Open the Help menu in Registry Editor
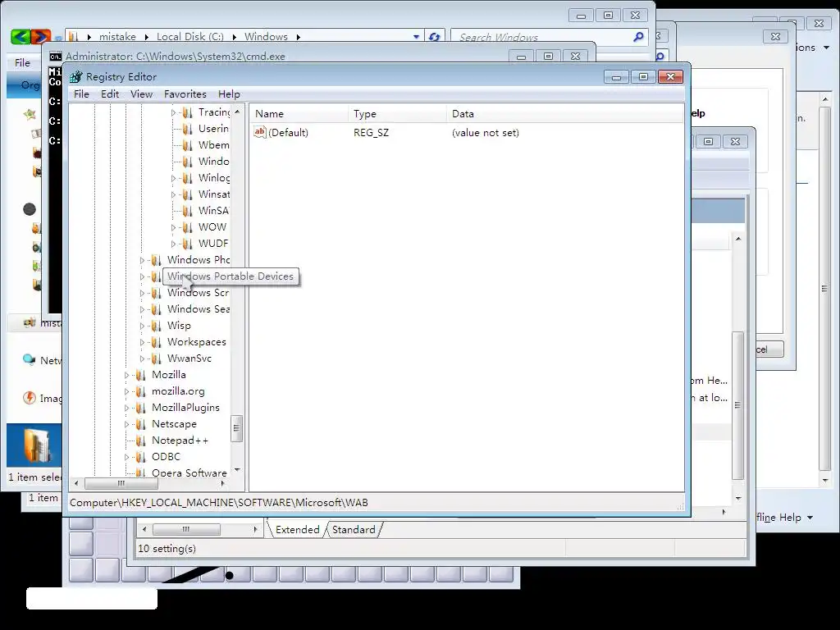 pyautogui.click(x=229, y=94)
